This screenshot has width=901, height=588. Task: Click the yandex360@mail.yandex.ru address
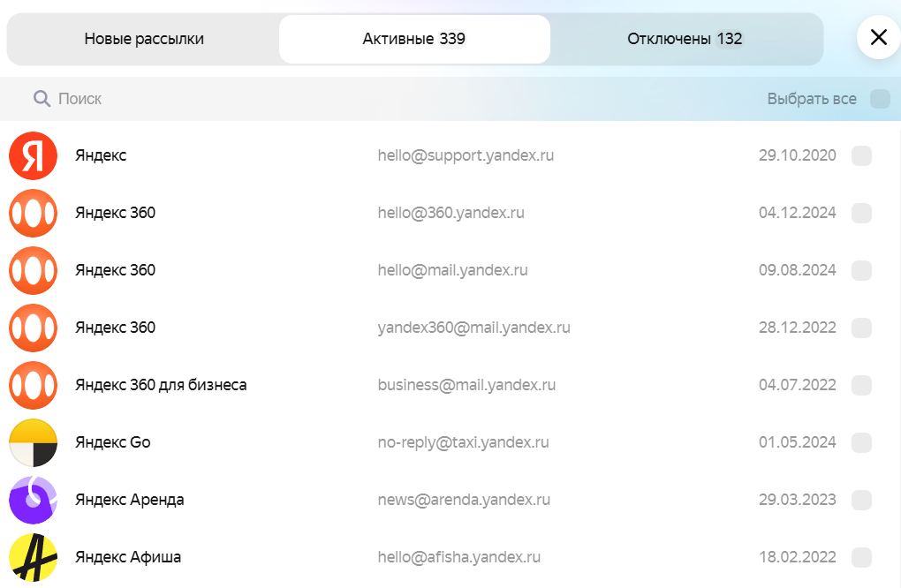[473, 328]
